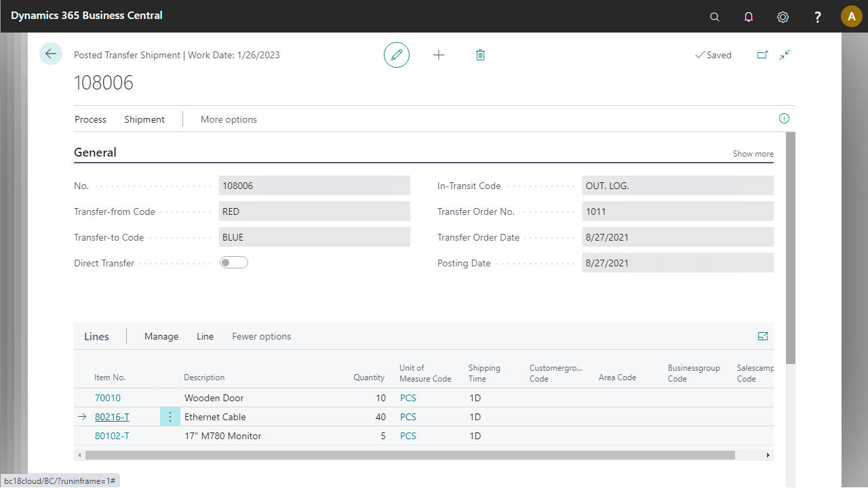Click the Shipping Time column header
This screenshot has width=868, height=488.
point(484,373)
